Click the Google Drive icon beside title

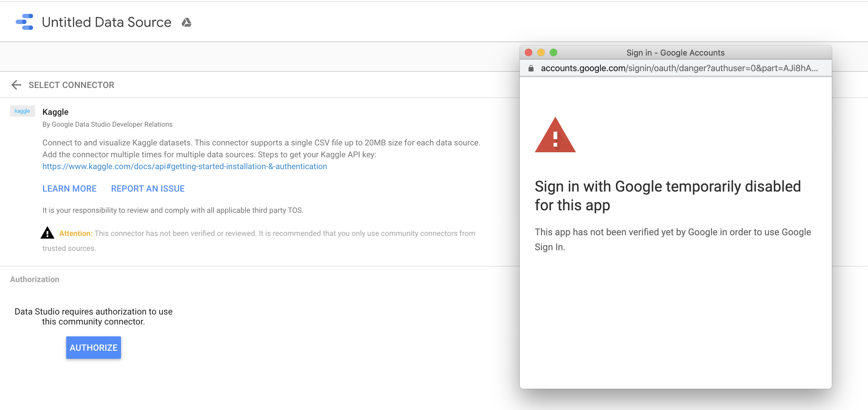[x=186, y=22]
